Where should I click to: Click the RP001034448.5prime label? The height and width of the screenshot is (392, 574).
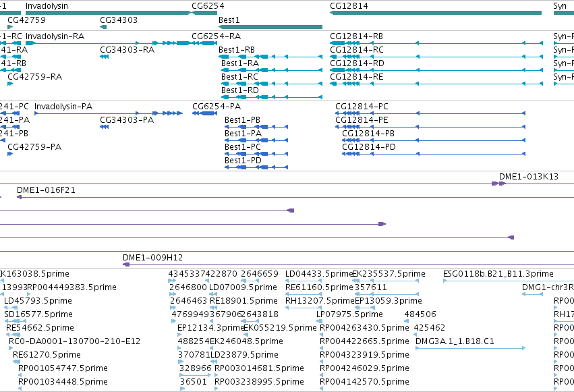[63, 382]
